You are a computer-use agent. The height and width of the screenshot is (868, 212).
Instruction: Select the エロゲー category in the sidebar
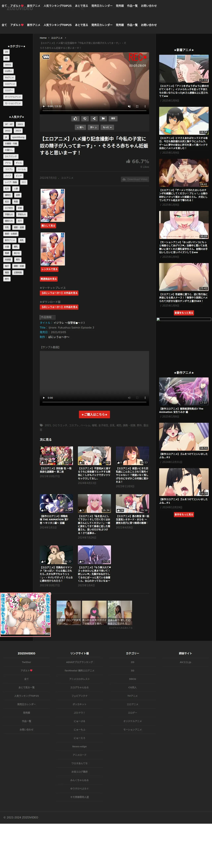pyautogui.click(x=9, y=90)
